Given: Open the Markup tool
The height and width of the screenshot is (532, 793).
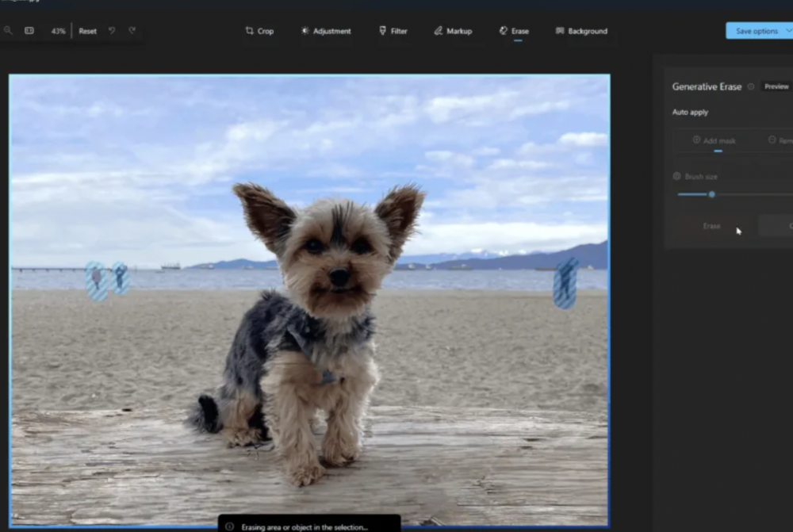Looking at the screenshot, I should click(x=453, y=31).
